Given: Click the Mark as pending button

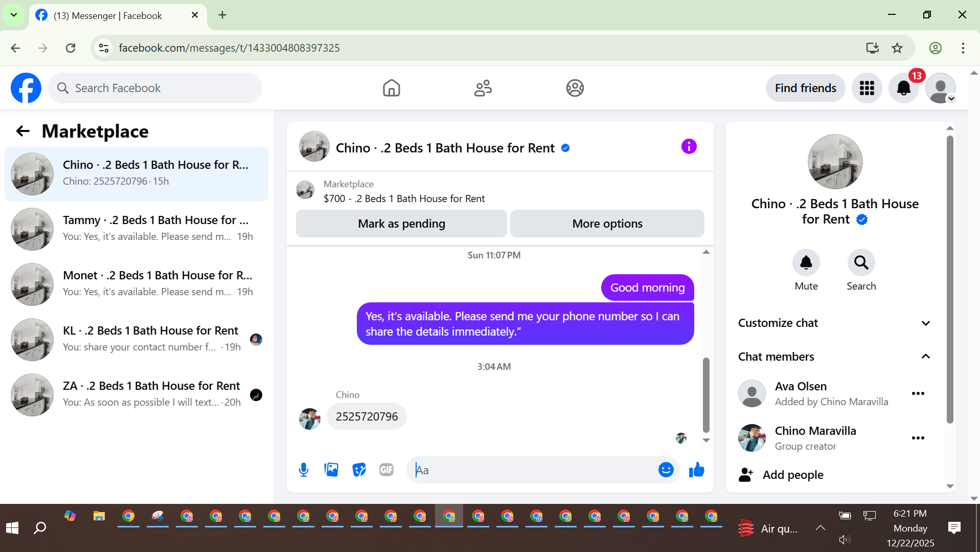Looking at the screenshot, I should 401,224.
